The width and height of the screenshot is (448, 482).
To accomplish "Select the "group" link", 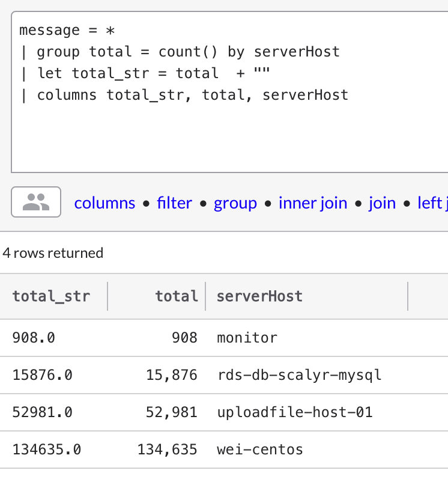I will tap(235, 203).
